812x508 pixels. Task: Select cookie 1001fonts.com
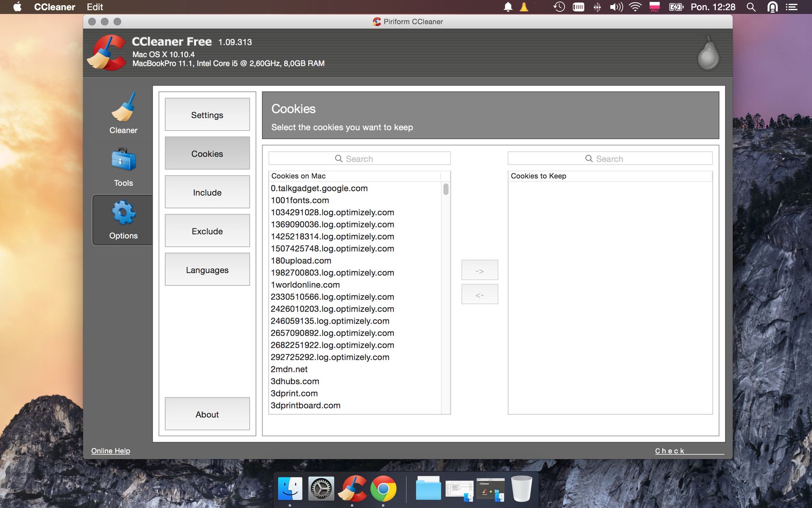(355, 200)
